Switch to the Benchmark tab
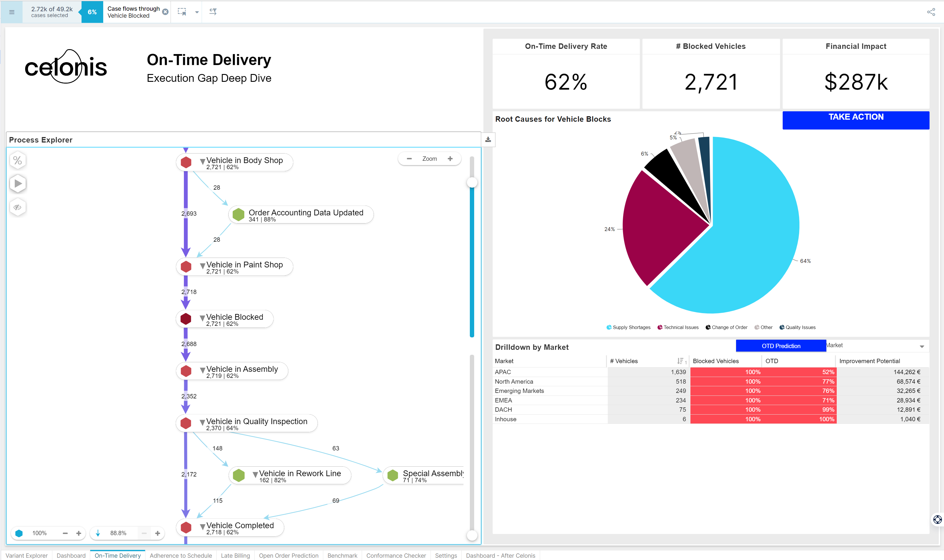 [342, 555]
